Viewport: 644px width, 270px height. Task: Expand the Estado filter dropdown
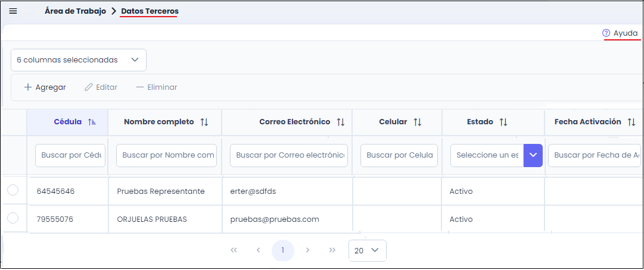click(x=533, y=155)
